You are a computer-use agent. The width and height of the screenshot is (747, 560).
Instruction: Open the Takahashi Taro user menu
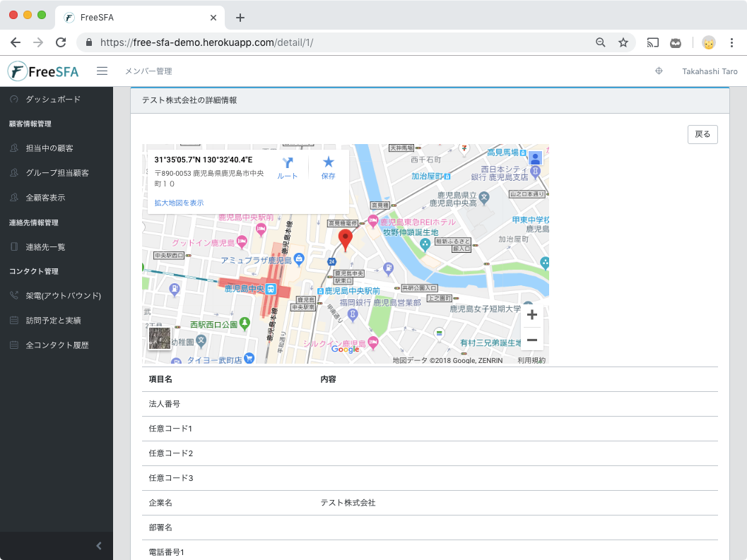point(709,71)
